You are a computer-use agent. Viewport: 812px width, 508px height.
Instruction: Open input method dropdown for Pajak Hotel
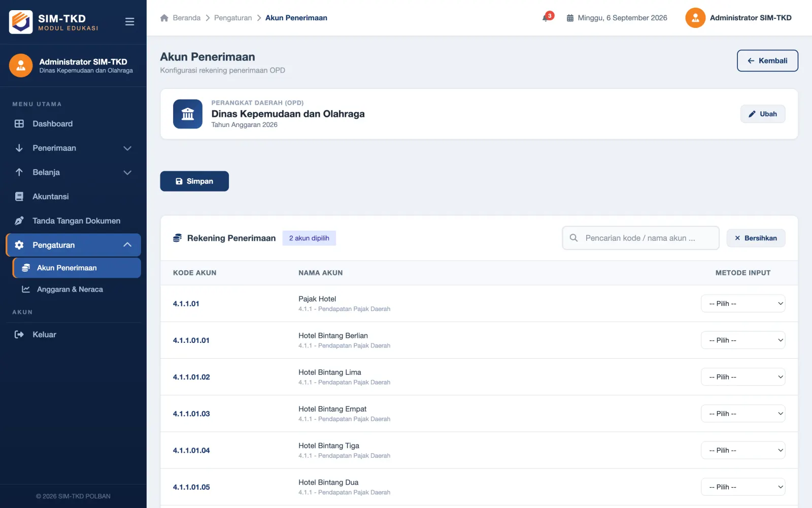[x=743, y=304]
